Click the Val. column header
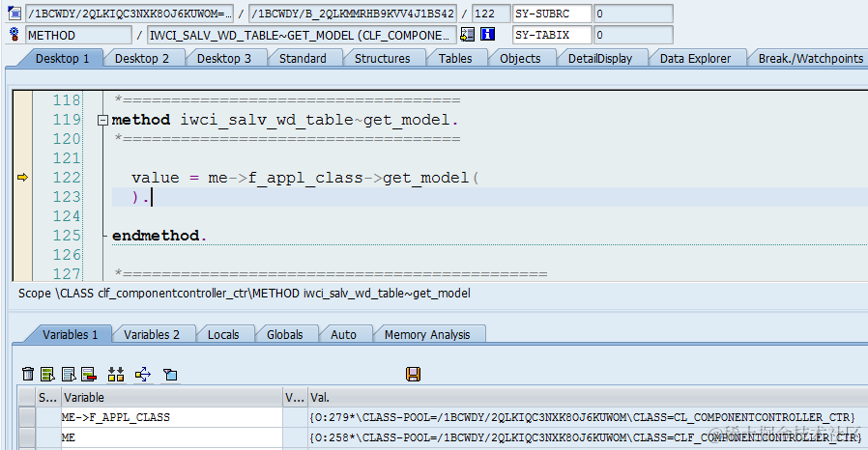868x450 pixels. (588, 398)
